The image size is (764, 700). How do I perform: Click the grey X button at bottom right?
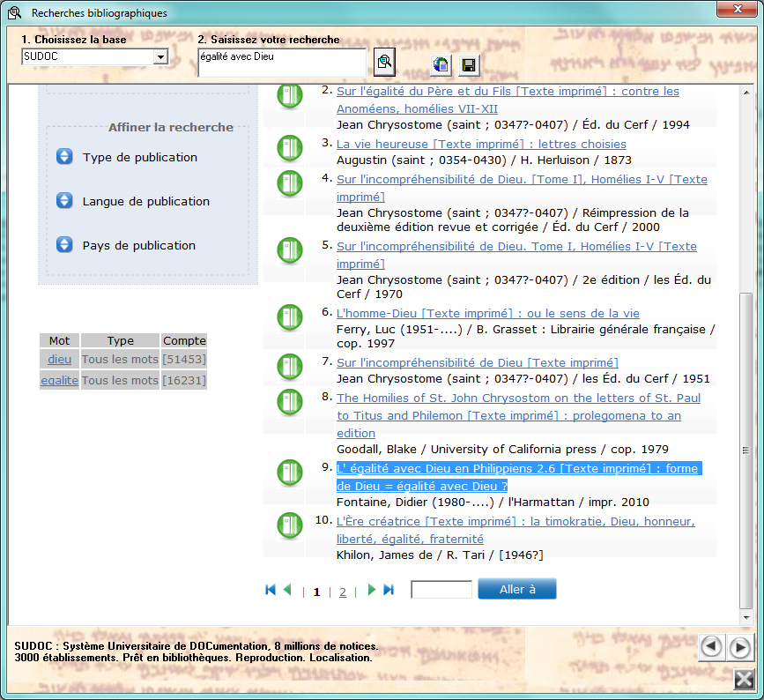(744, 679)
